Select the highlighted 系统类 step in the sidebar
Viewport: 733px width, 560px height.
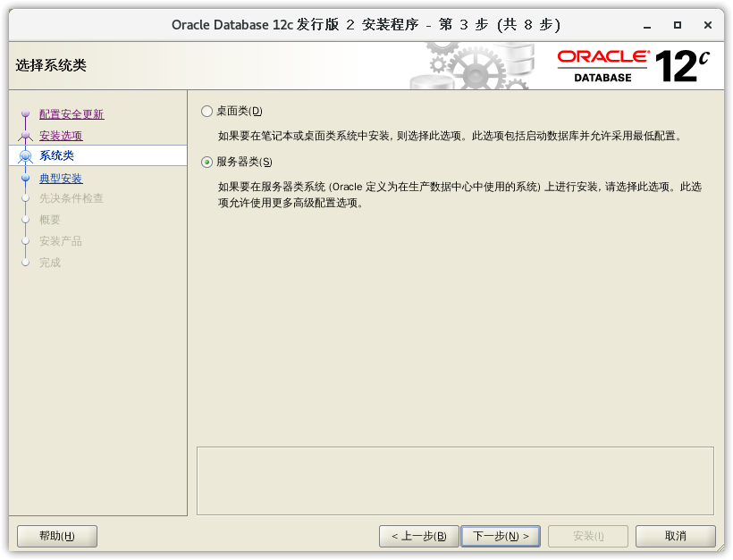(56, 156)
